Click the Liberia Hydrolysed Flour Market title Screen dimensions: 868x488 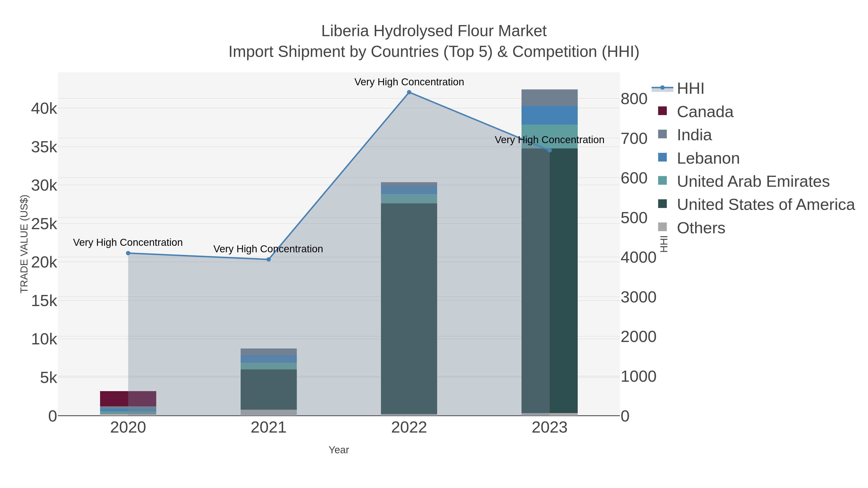coord(434,31)
